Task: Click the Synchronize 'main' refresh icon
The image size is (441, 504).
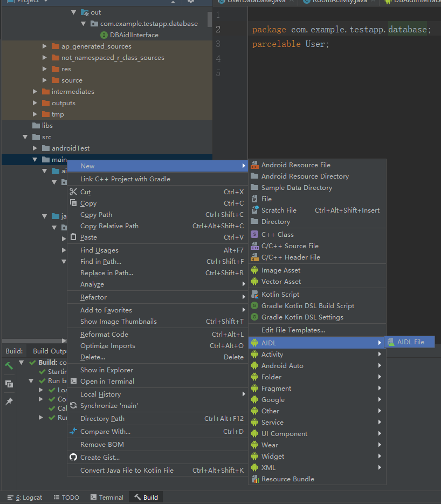Action: tap(73, 406)
